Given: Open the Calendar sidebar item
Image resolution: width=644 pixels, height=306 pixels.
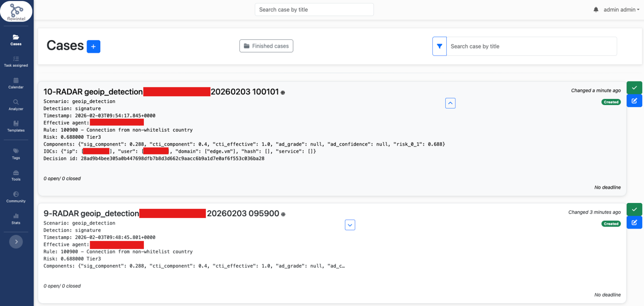Looking at the screenshot, I should (16, 83).
